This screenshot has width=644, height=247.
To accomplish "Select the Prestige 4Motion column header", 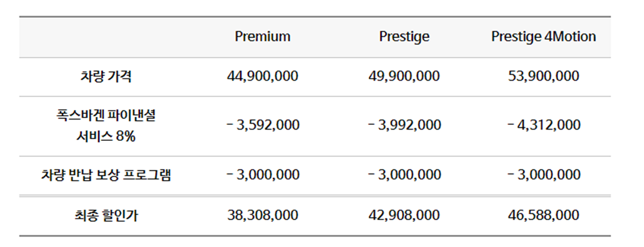I will [544, 36].
